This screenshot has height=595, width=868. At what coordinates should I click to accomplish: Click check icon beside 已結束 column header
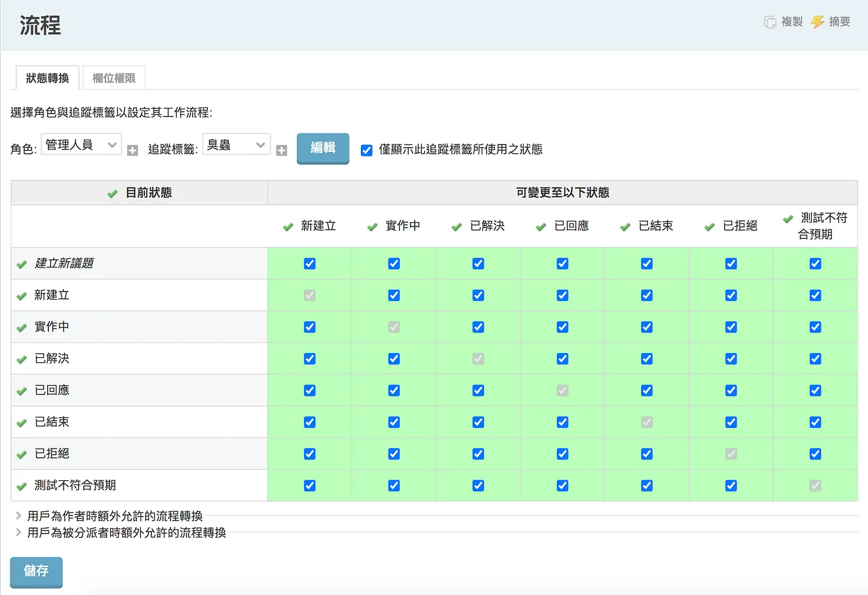626,227
